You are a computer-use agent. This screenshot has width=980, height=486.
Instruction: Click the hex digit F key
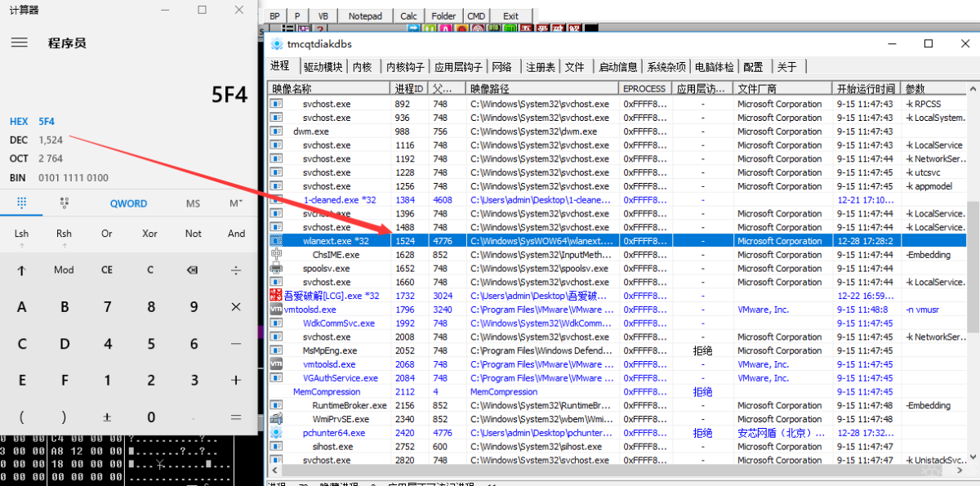click(64, 381)
